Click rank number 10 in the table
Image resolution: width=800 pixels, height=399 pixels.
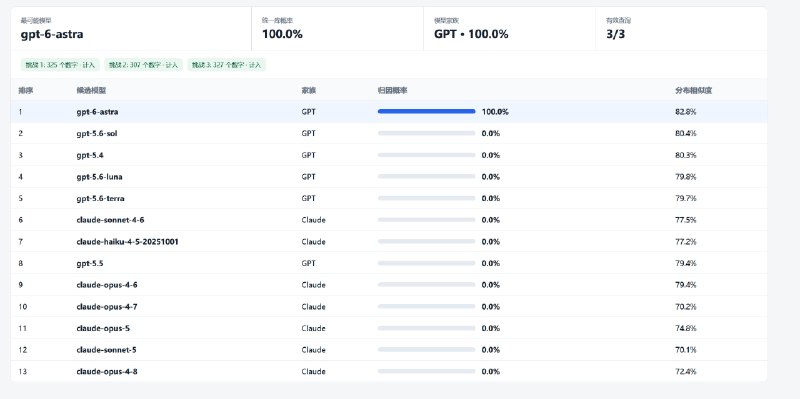click(22, 307)
